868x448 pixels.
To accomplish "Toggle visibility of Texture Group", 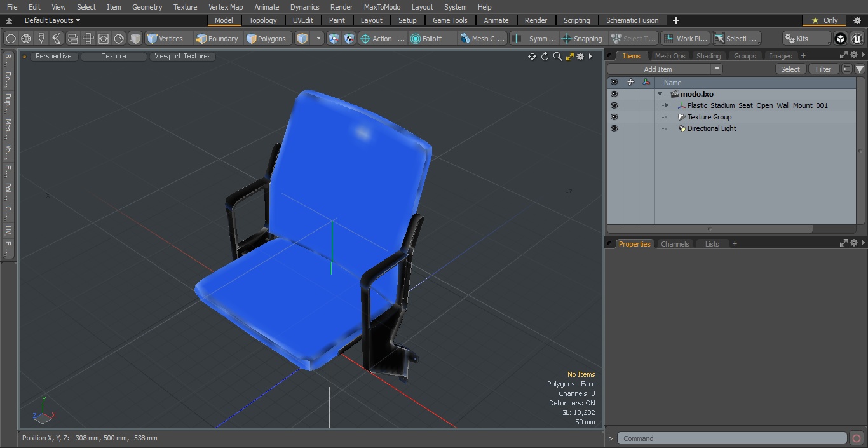I will coord(614,117).
